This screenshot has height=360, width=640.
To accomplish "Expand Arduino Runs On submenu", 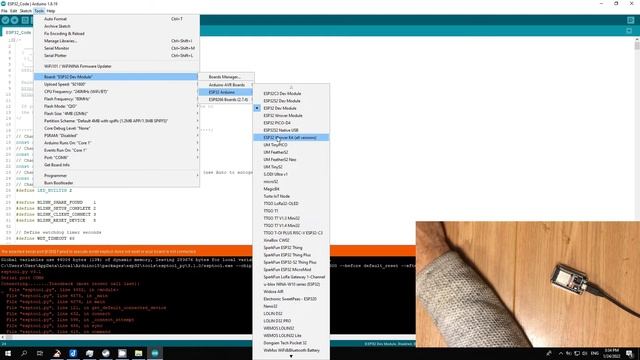I will (x=116, y=143).
